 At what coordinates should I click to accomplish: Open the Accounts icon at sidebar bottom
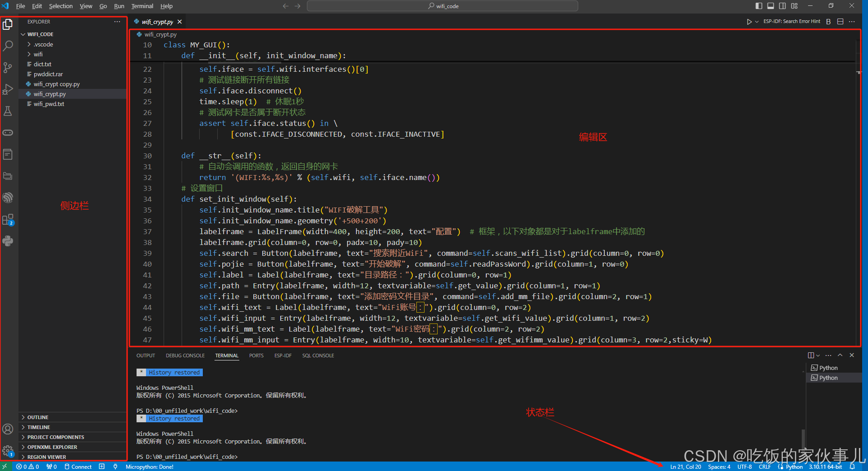[8, 429]
